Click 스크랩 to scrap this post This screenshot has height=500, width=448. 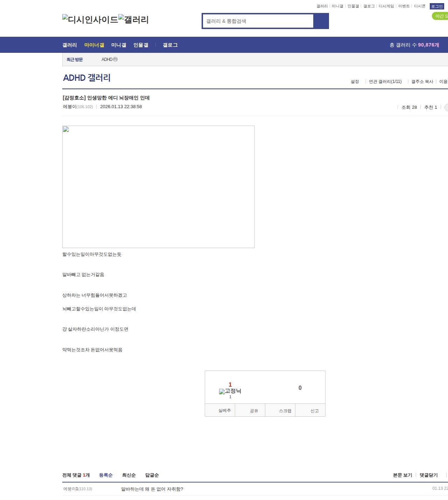click(x=285, y=411)
